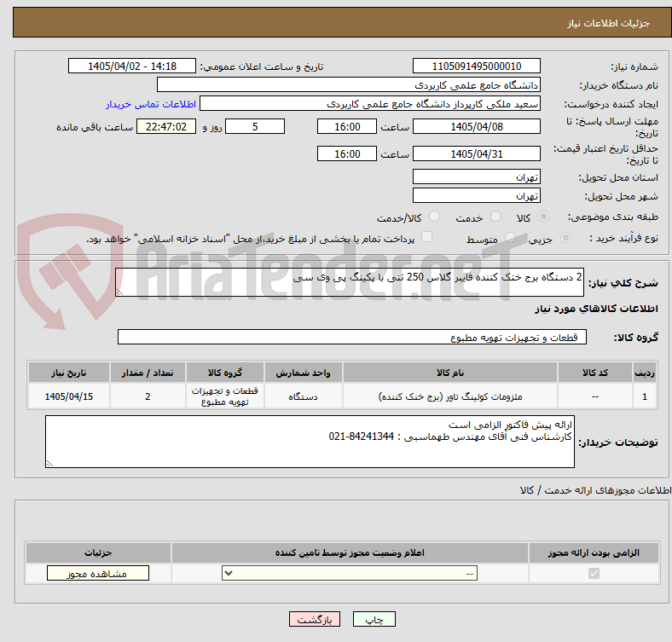The image size is (672, 642).
Task: Click the need number field 1105091495000010
Action: tap(476, 66)
